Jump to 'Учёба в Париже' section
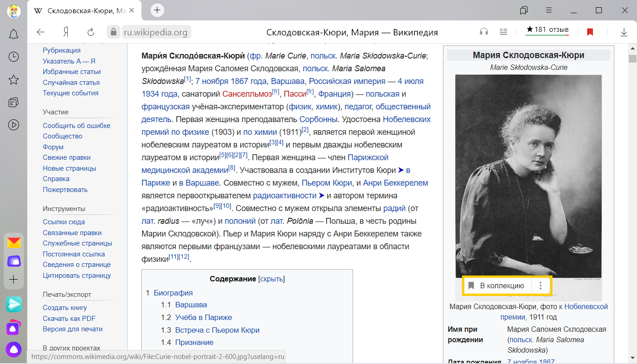 click(x=204, y=317)
